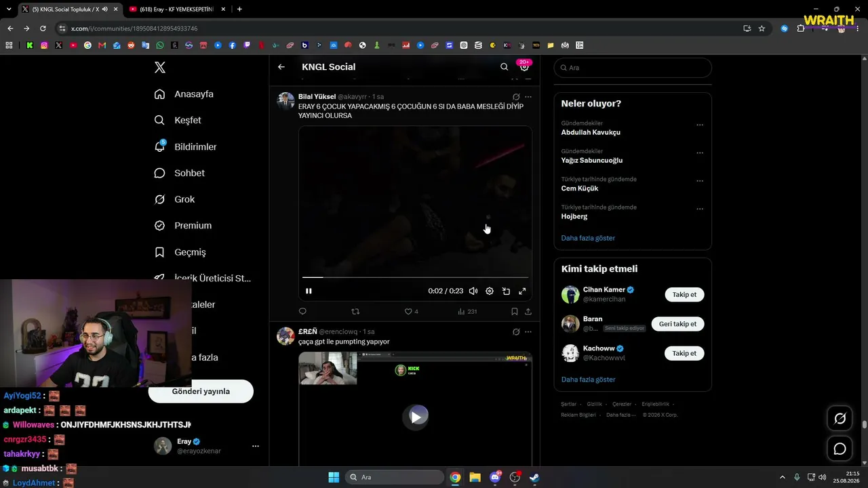Viewport: 868px width, 488px height.
Task: Pause the playing video in Bilal Yüksel's post
Action: [x=309, y=291]
